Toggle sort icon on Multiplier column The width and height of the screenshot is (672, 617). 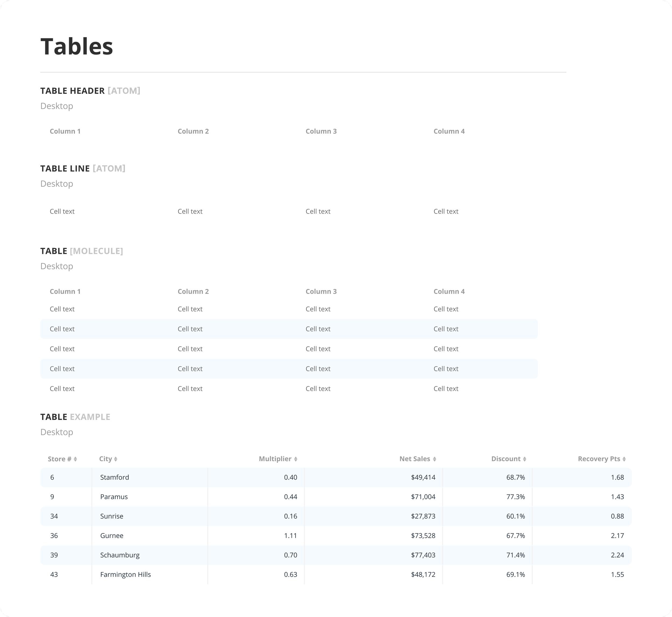coord(295,459)
